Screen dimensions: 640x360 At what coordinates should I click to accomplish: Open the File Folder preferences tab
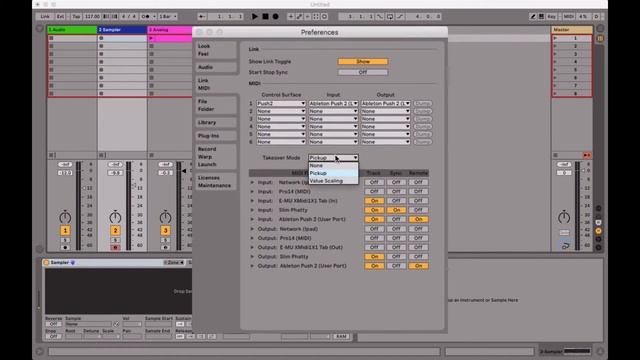(216, 105)
